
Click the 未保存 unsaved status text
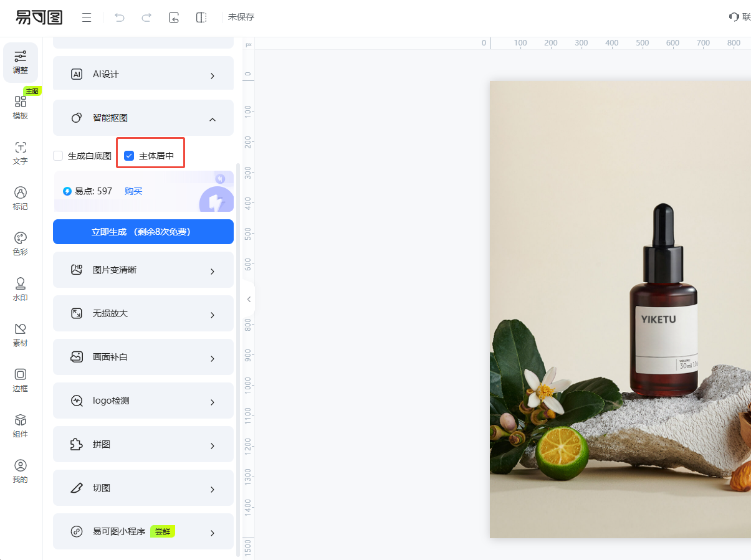(x=241, y=17)
